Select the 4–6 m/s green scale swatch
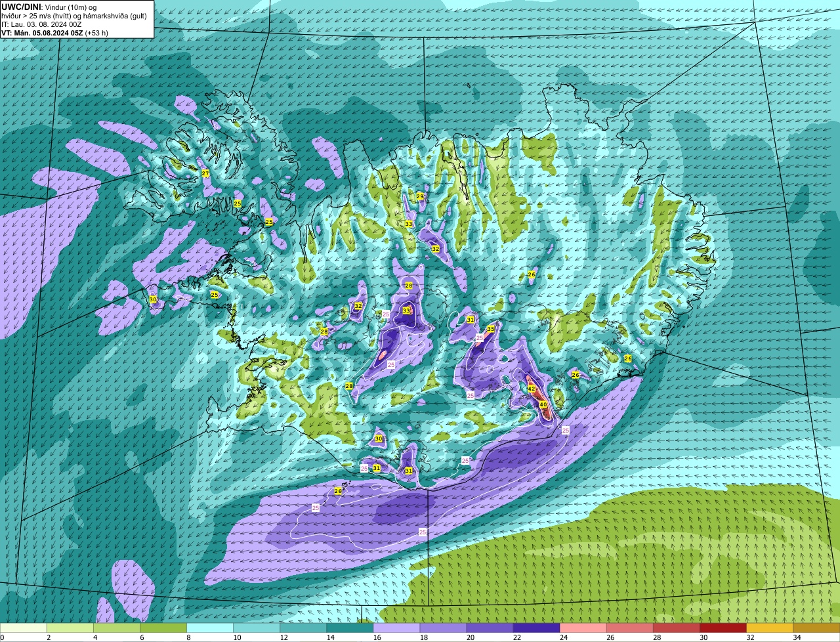 [117, 628]
